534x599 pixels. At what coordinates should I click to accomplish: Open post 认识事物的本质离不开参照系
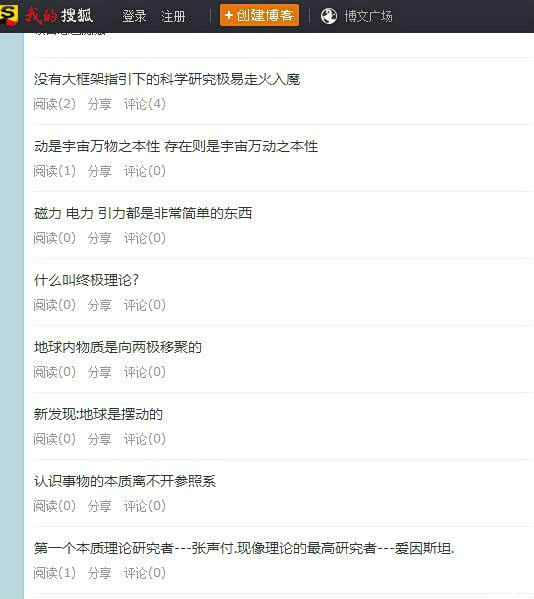pos(125,481)
